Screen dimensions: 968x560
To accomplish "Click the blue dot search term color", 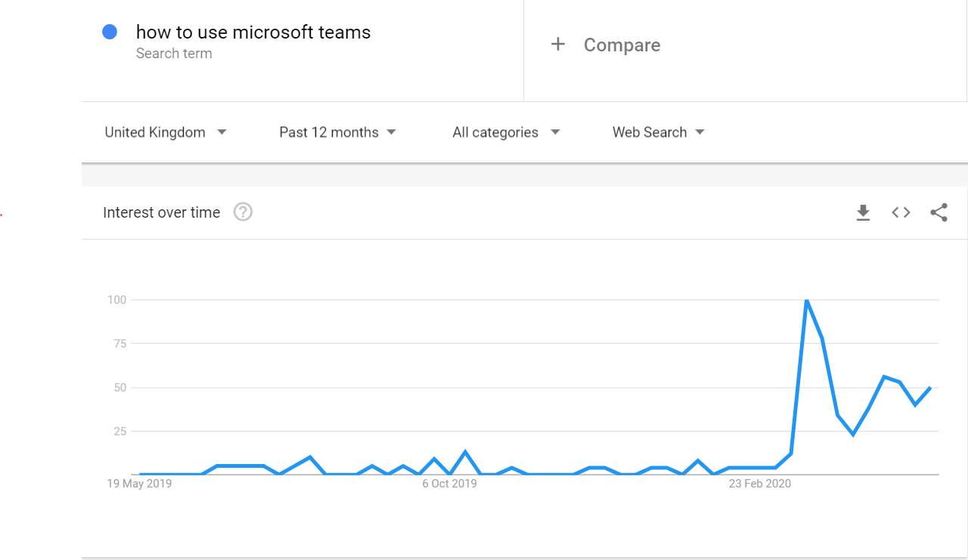I will pos(110,32).
